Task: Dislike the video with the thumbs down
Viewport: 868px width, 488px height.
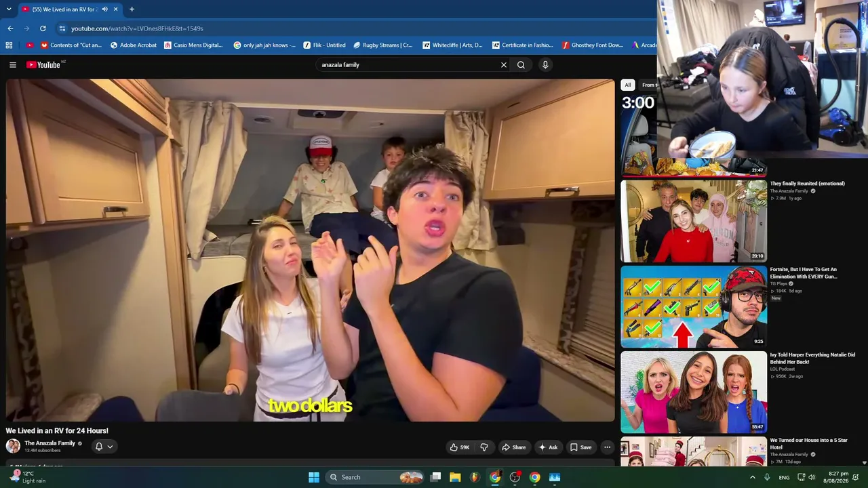Action: (x=484, y=447)
